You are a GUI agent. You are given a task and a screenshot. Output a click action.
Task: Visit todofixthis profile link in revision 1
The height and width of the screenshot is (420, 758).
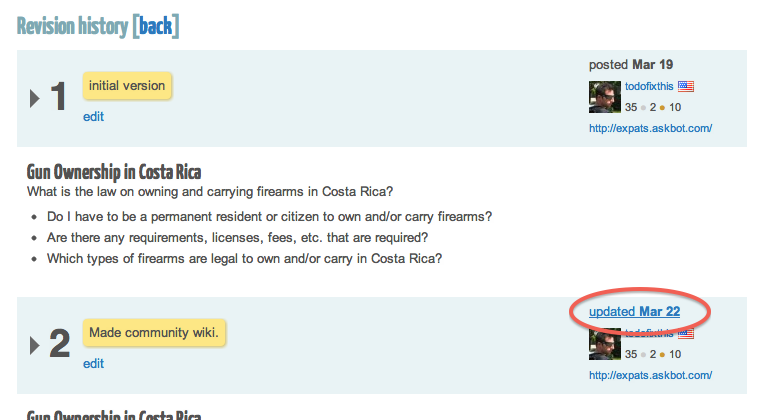click(x=649, y=87)
